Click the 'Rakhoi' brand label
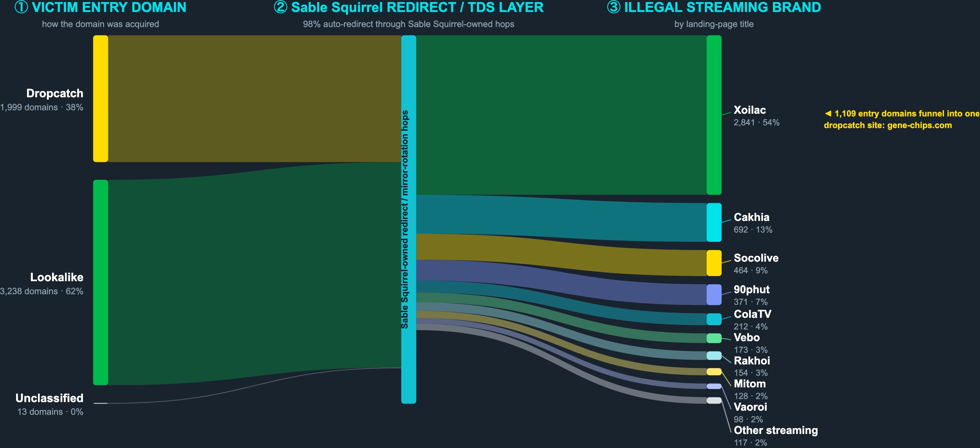The width and height of the screenshot is (980, 448). tap(752, 361)
